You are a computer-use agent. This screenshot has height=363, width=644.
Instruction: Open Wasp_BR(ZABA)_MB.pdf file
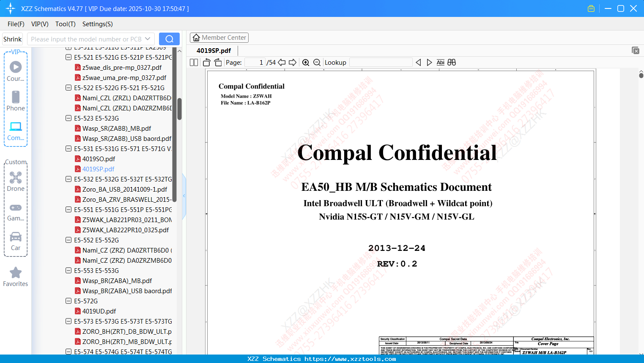(117, 281)
